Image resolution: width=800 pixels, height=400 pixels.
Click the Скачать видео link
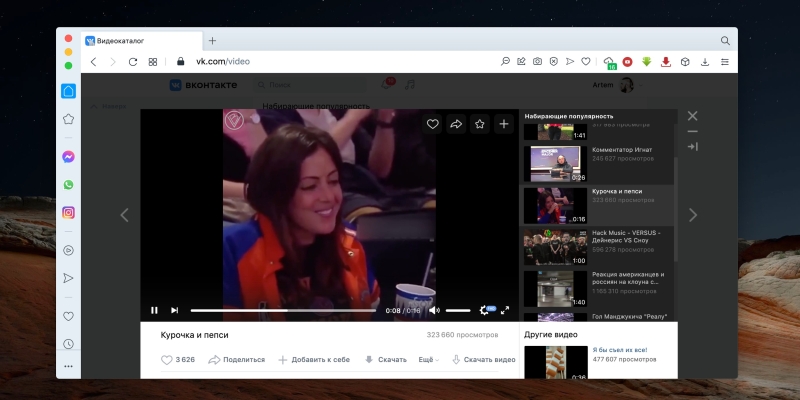[484, 360]
